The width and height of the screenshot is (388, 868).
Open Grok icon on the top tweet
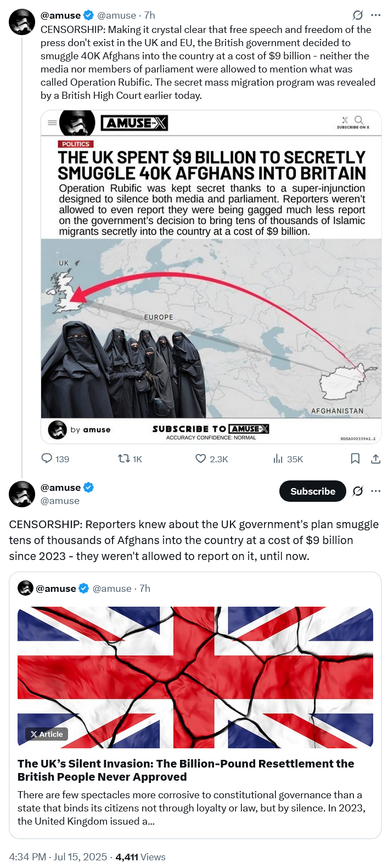coord(358,15)
